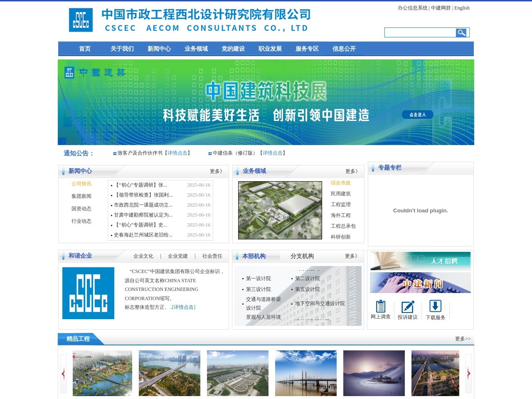Open news item 甘肃中建勘察院被认定为...
The height and width of the screenshot is (399, 532).
[x=143, y=215]
